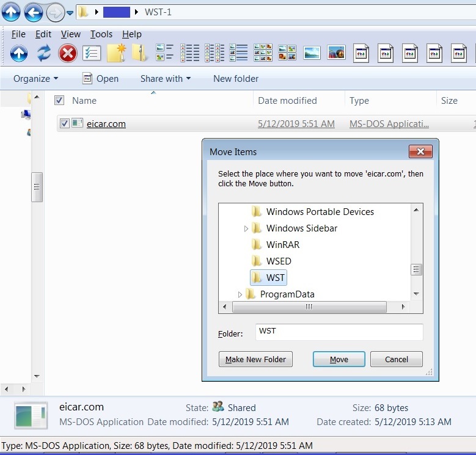Click the large eicar.com preview thumbnail
This screenshot has height=455, width=476.
31,415
